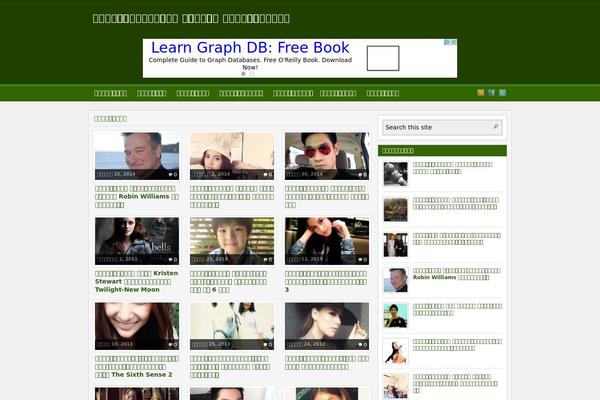Open the Kristen Stewart Twilight-New Moon post title
The image size is (600, 400).
pos(137,281)
